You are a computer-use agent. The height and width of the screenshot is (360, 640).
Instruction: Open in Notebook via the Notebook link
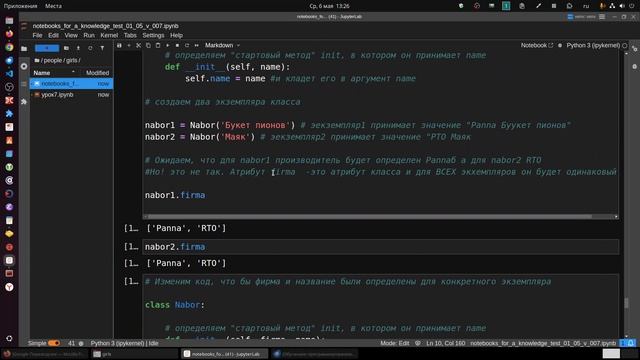click(536, 45)
